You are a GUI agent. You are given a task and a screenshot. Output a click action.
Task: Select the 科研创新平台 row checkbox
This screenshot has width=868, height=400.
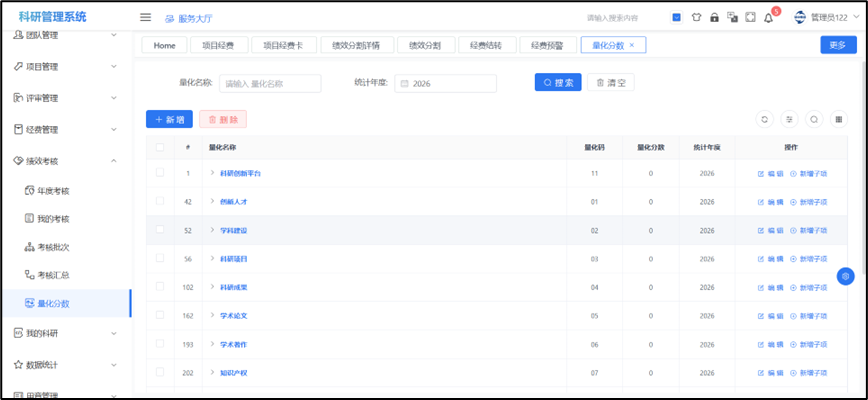point(160,173)
